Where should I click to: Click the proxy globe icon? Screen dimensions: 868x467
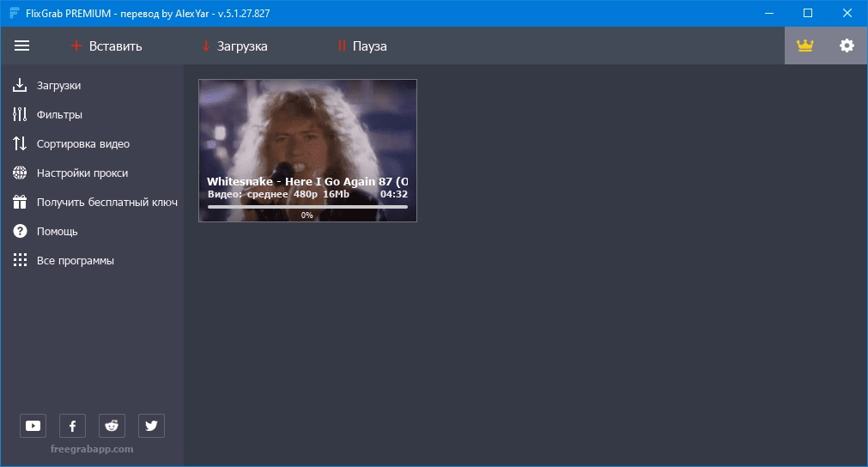pos(20,173)
